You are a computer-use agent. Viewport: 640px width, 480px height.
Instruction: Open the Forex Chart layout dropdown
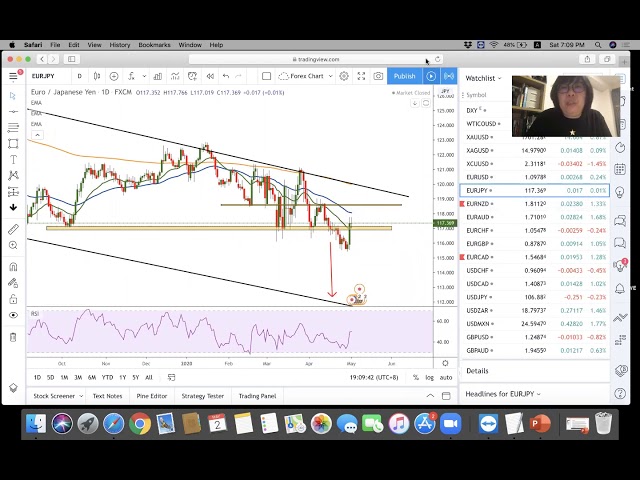304,76
